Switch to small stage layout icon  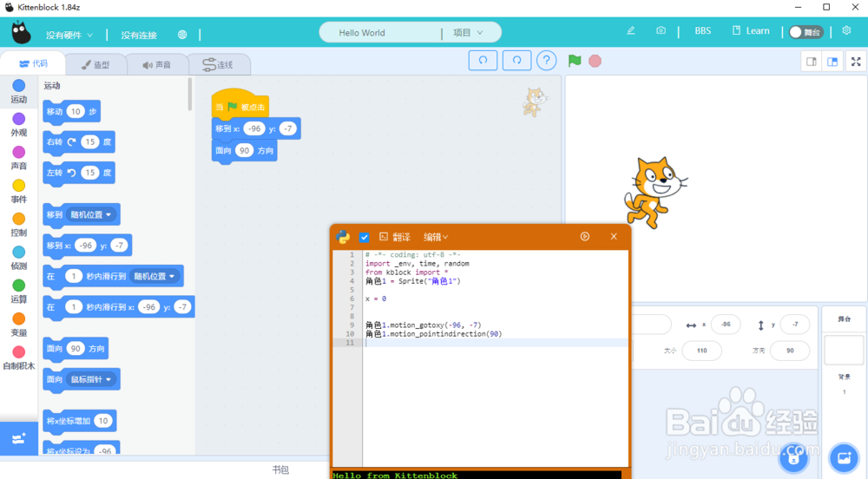click(812, 62)
